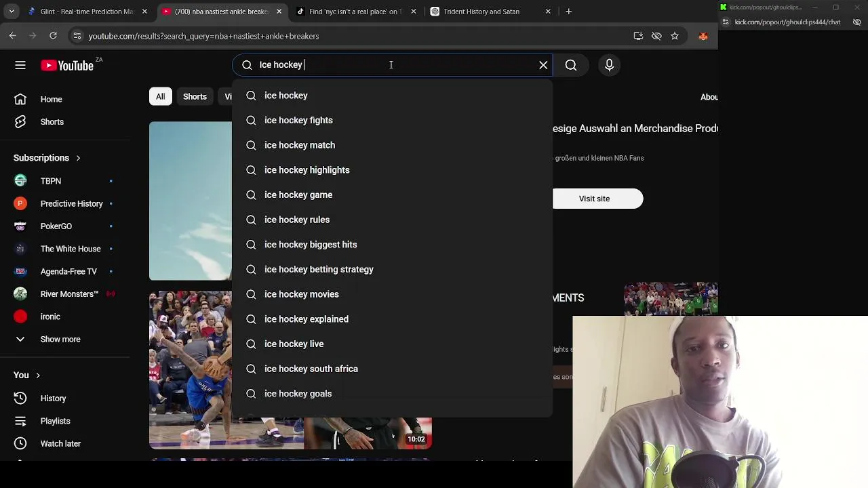Click the eye-slash tracking icon
The image size is (868, 488).
(656, 36)
